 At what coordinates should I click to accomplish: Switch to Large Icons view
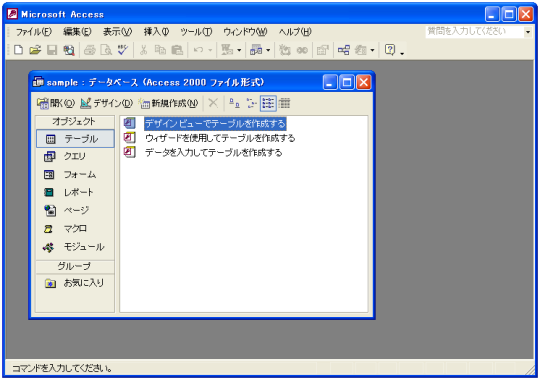tap(234, 103)
